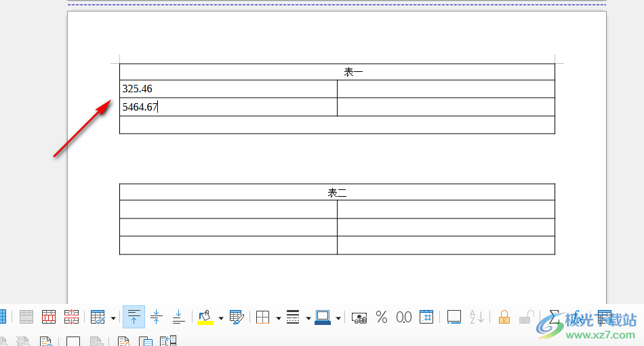Click the grayed-out table icon in toolbar
Image resolution: width=644 pixels, height=346 pixels.
[x=26, y=318]
